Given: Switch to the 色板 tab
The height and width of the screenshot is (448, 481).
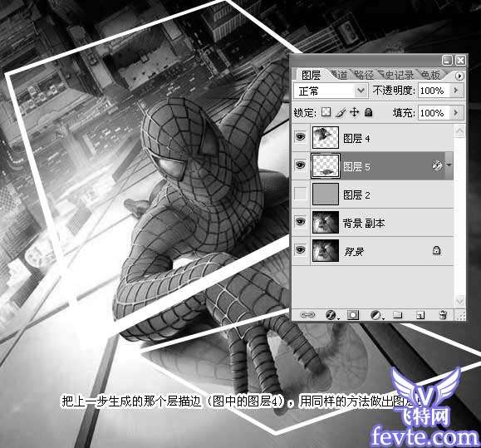Looking at the screenshot, I should tap(430, 75).
